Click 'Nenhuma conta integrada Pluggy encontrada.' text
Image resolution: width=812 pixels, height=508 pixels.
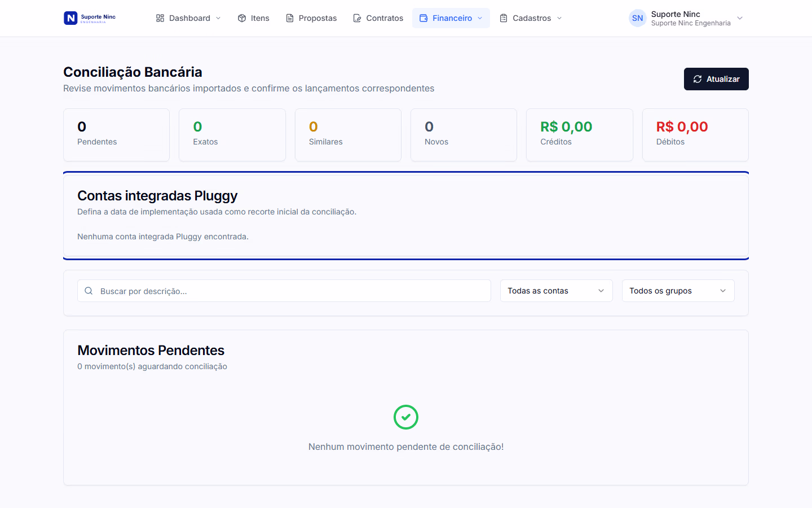[x=163, y=237]
